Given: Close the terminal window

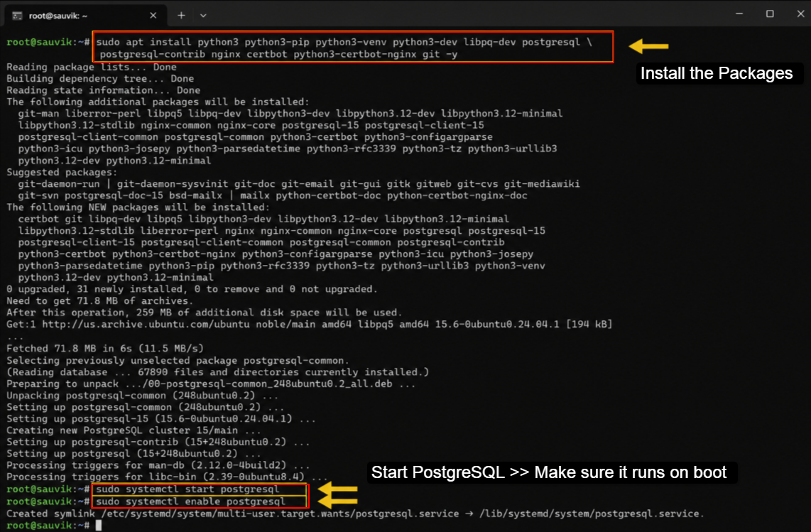Looking at the screenshot, I should pos(800,14).
